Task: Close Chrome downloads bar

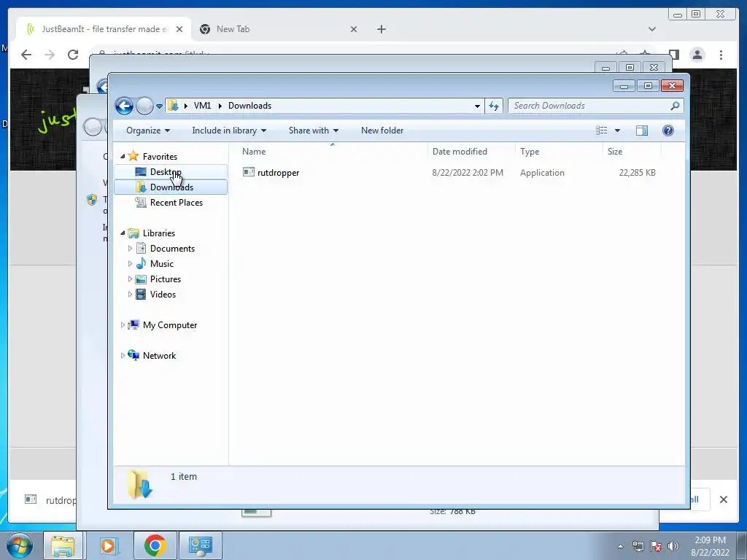Action: [723, 499]
